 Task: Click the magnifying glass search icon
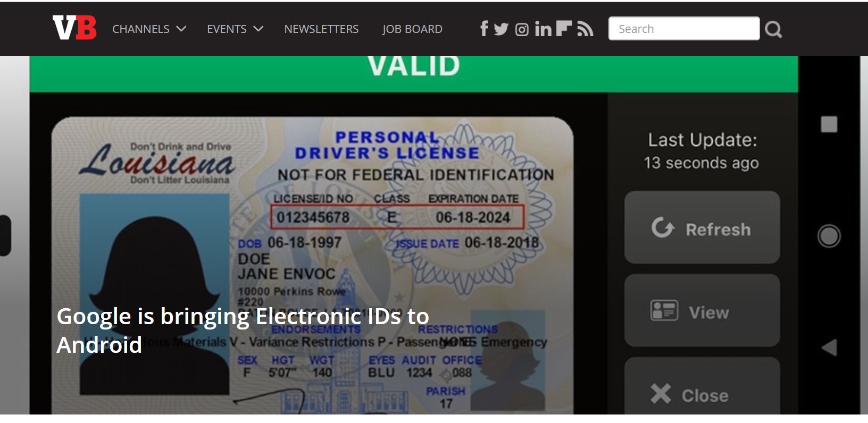pyautogui.click(x=773, y=29)
